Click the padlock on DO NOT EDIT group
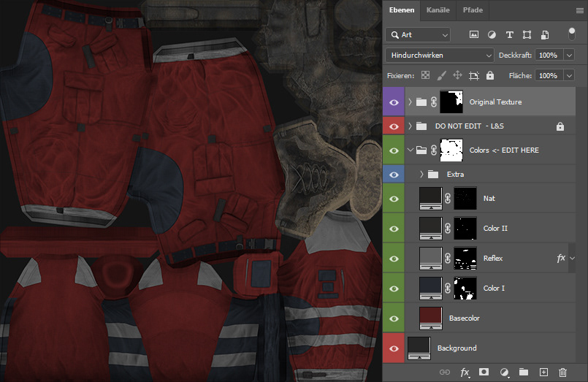This screenshot has width=588, height=382. [560, 126]
